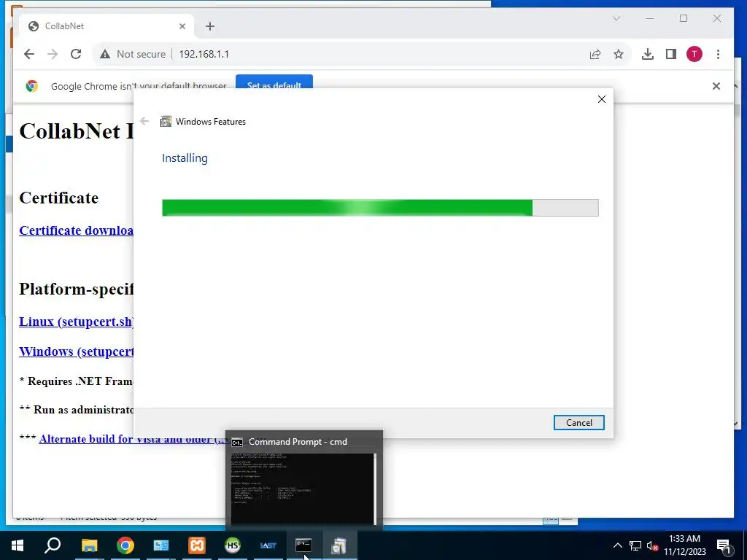Close the CollabNet tab

point(182,26)
